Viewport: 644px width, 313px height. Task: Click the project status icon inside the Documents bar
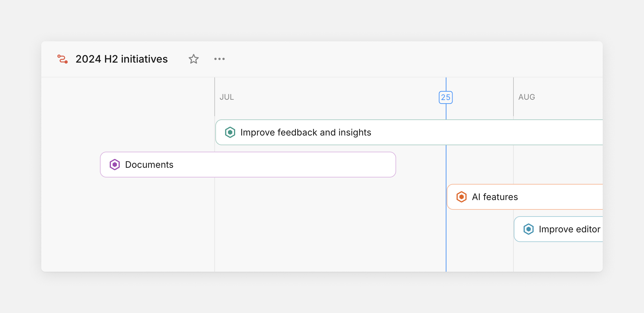114,165
